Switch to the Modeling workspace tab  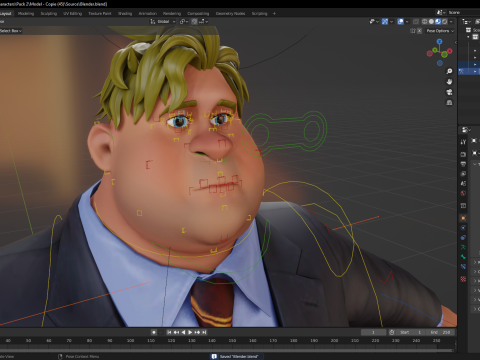tap(26, 13)
